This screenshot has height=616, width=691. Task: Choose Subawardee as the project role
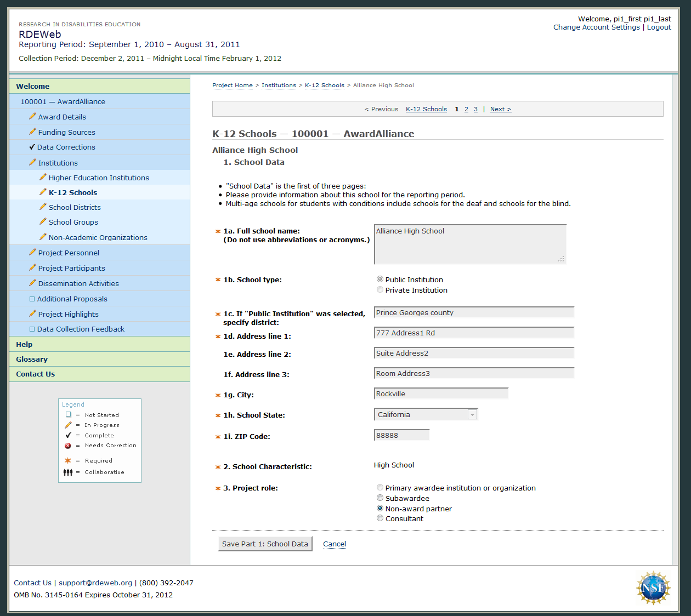click(x=380, y=498)
